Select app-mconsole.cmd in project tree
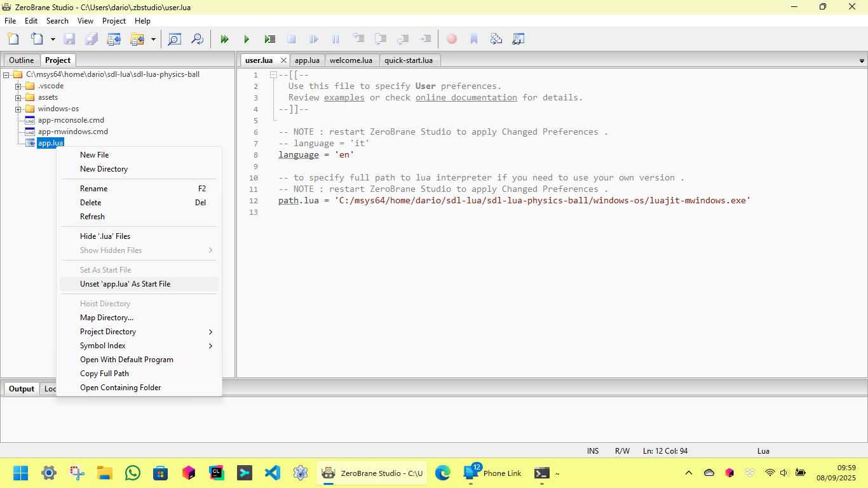This screenshot has width=868, height=488. pos(71,120)
